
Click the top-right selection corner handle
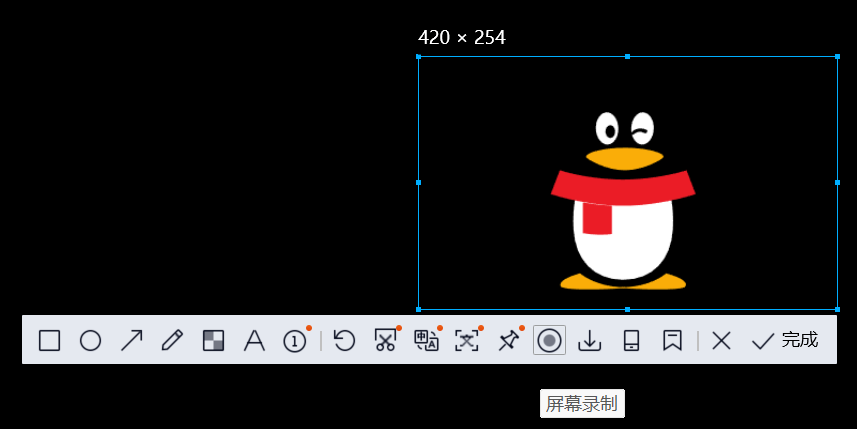click(837, 56)
